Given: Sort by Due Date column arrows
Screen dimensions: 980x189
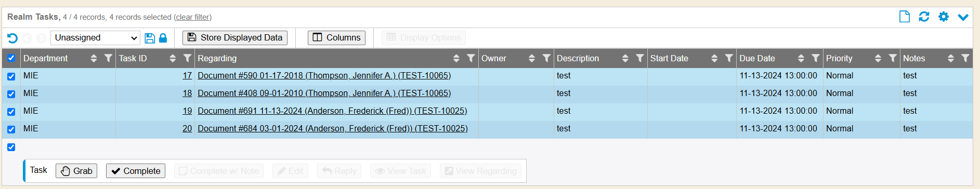Looking at the screenshot, I should click(801, 58).
